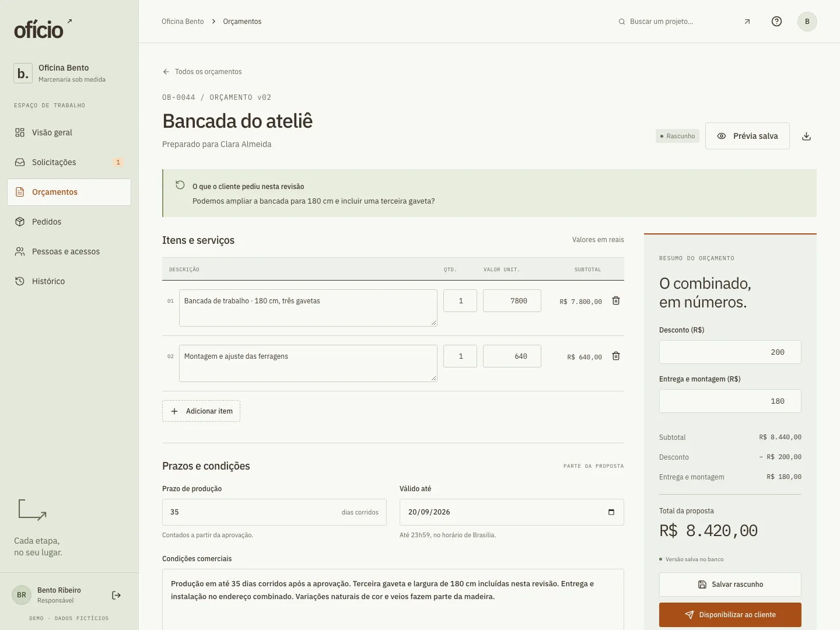Select the Orçamentos sidebar item
The width and height of the screenshot is (840, 630).
point(69,192)
